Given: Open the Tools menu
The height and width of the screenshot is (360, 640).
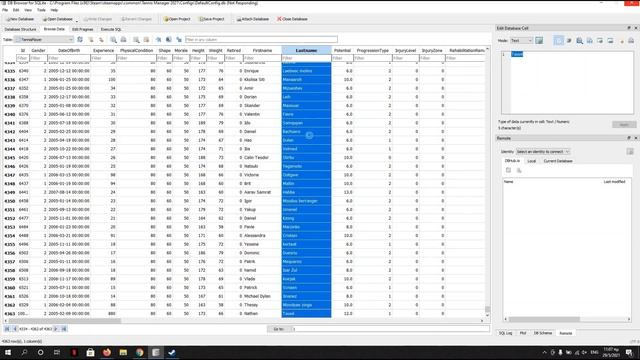Looking at the screenshot, I should (41, 10).
